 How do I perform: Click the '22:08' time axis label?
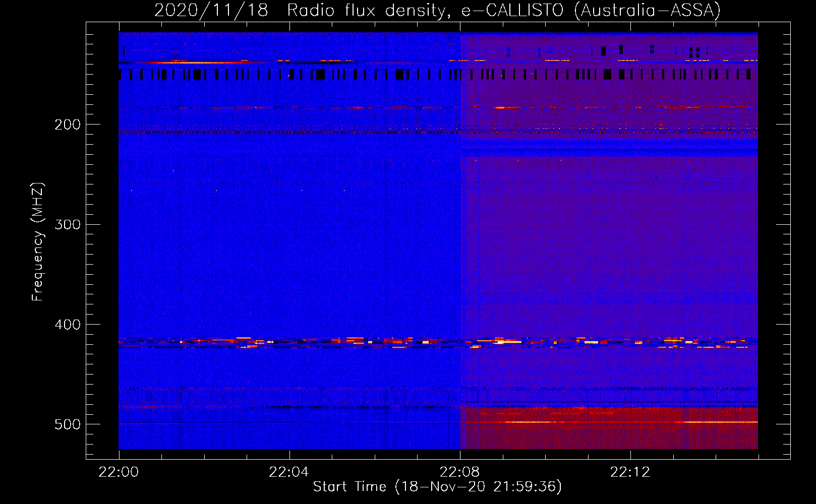click(x=460, y=472)
